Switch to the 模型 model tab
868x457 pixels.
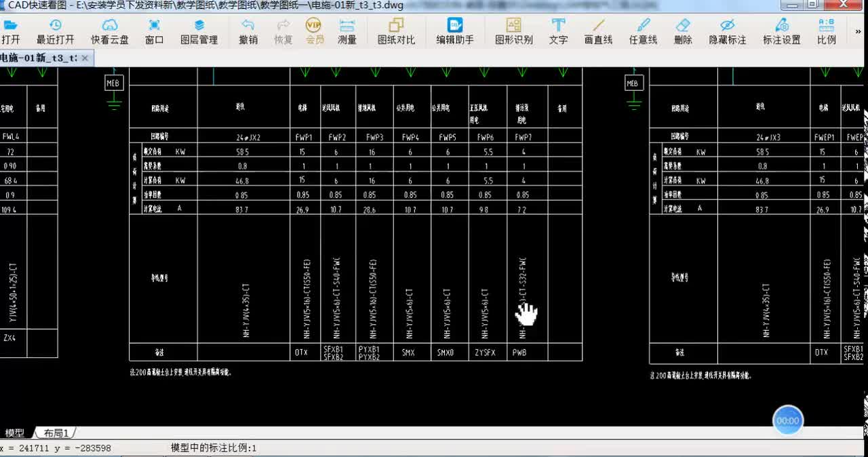[15, 433]
